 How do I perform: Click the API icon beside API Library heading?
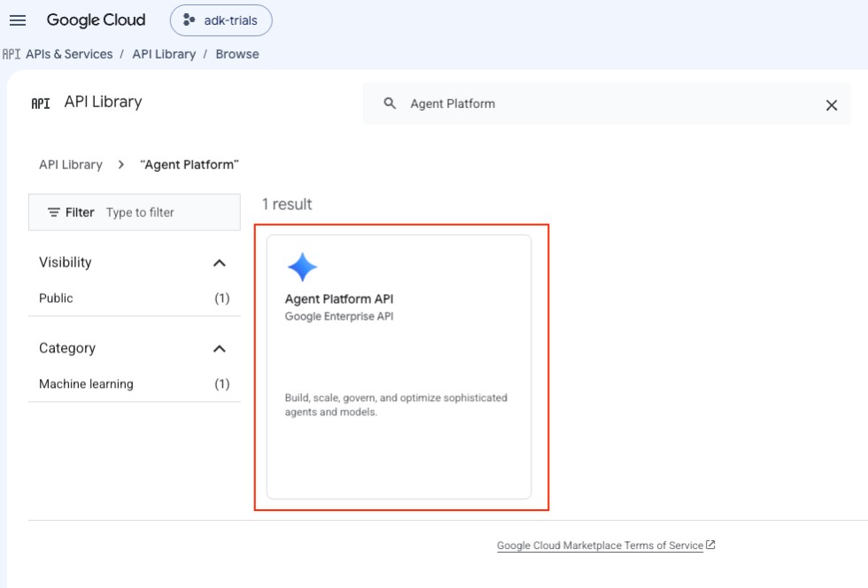[41, 104]
